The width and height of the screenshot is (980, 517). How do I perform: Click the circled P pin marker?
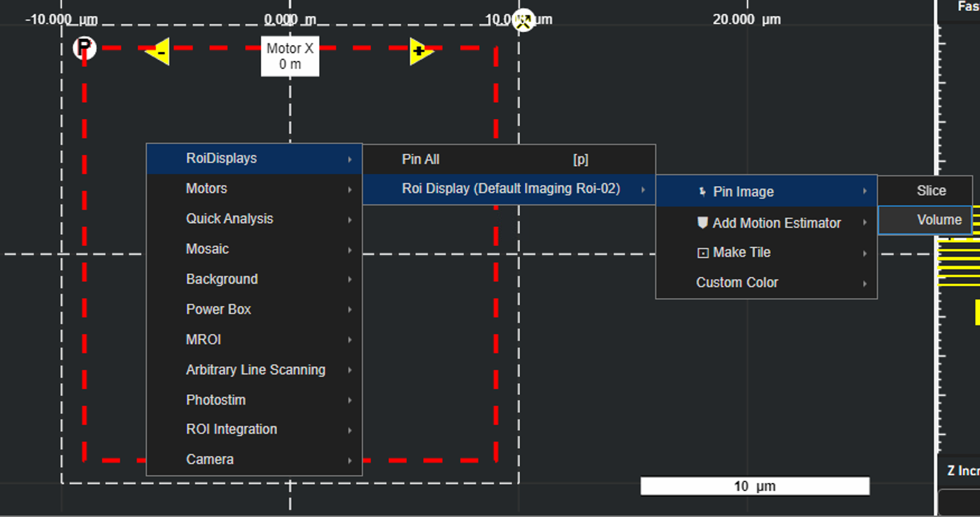pos(84,47)
